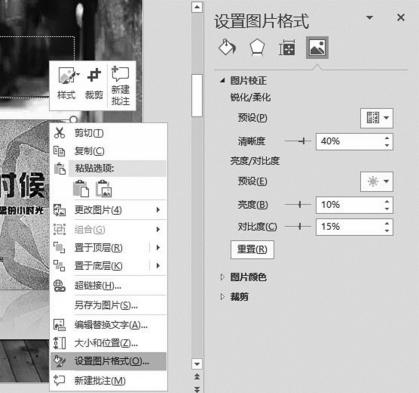The width and height of the screenshot is (419, 393).
Task: Open 大小和位置(Z)... menu entry
Action: click(108, 343)
